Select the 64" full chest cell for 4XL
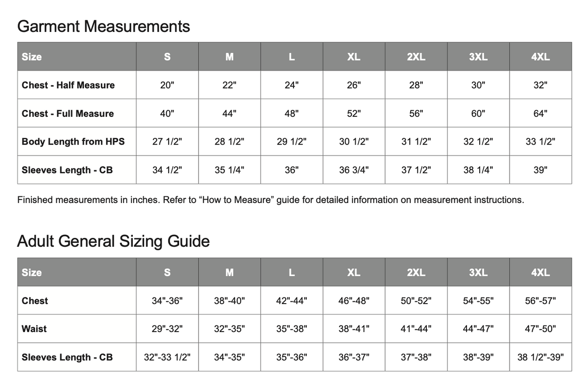This screenshot has width=588, height=385. point(540,114)
